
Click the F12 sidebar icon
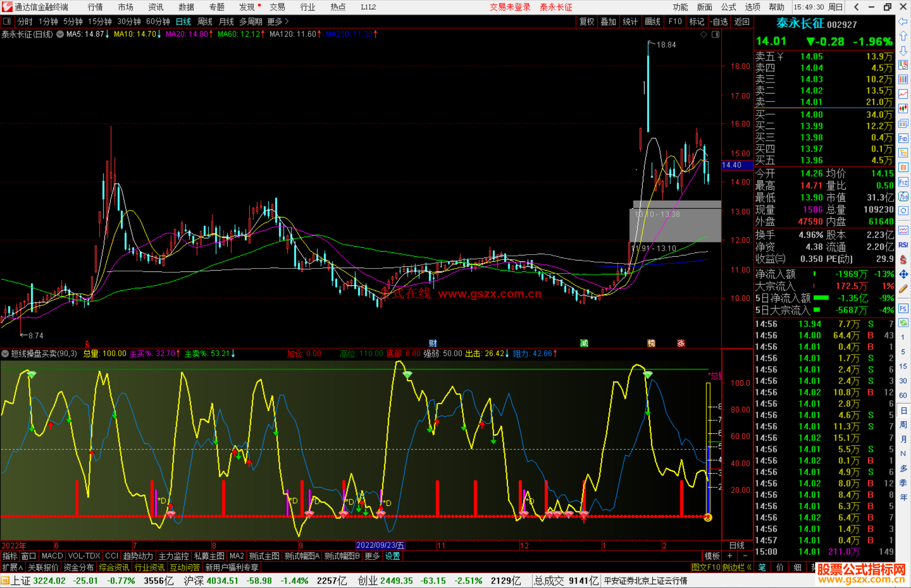tap(903, 182)
